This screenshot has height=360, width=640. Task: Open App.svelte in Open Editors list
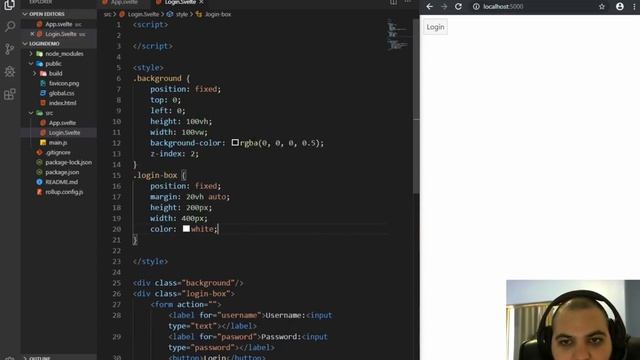click(59, 24)
